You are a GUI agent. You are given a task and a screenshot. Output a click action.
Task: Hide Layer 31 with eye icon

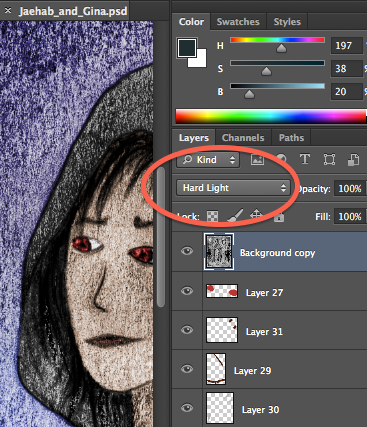click(187, 330)
